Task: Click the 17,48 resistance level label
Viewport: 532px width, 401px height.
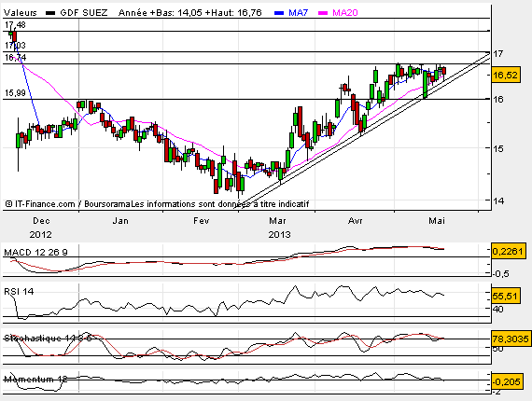Action: point(15,25)
